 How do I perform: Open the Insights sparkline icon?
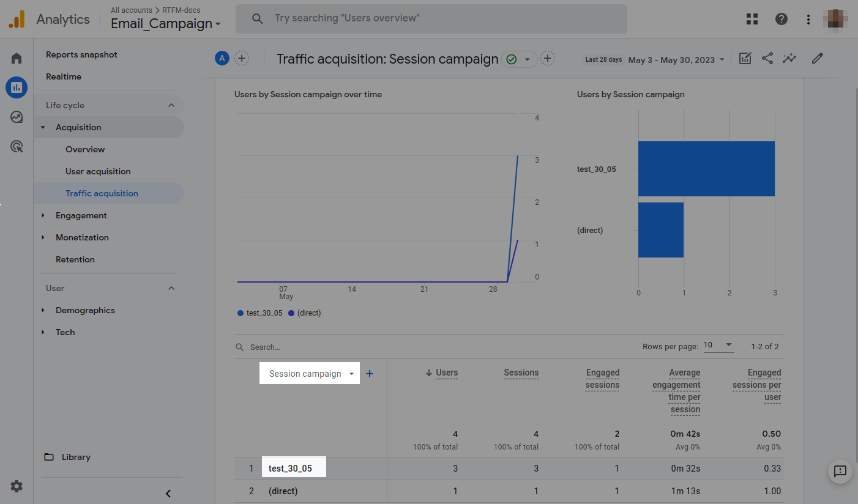[789, 59]
